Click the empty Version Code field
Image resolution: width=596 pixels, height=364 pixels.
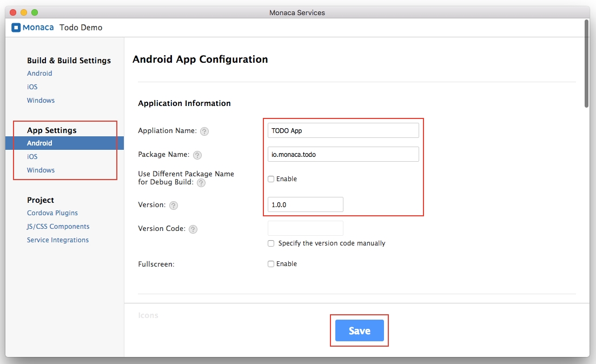(x=306, y=228)
